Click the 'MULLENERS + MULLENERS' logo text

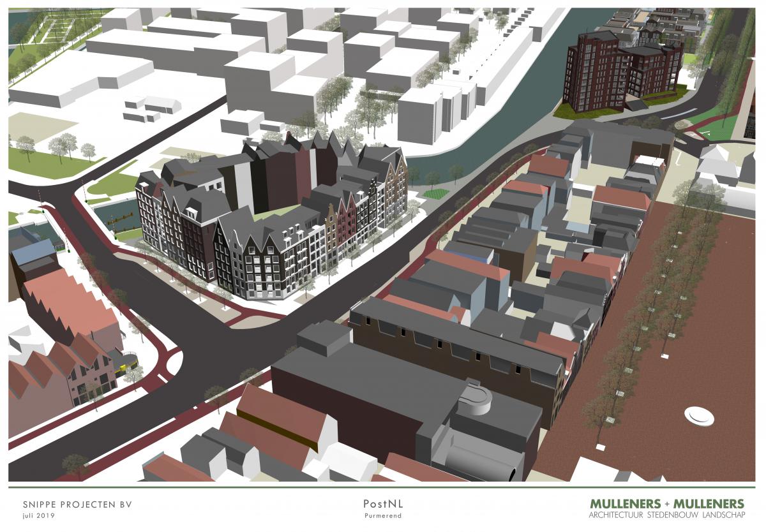pos(667,503)
